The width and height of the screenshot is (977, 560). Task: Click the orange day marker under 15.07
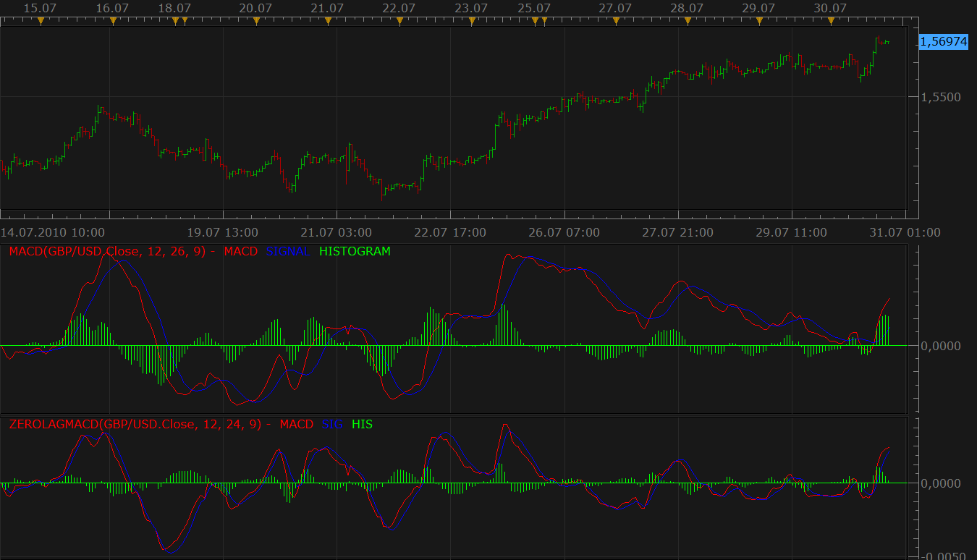coord(41,21)
